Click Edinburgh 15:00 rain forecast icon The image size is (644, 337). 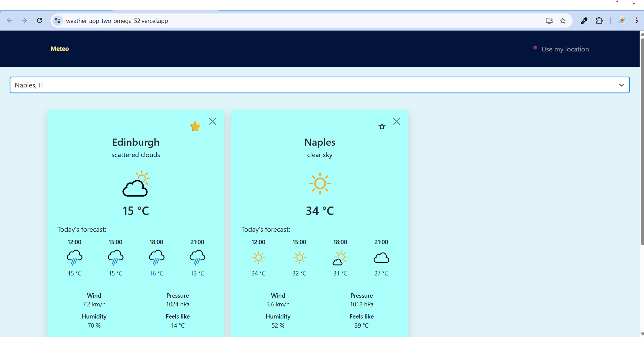pos(115,258)
